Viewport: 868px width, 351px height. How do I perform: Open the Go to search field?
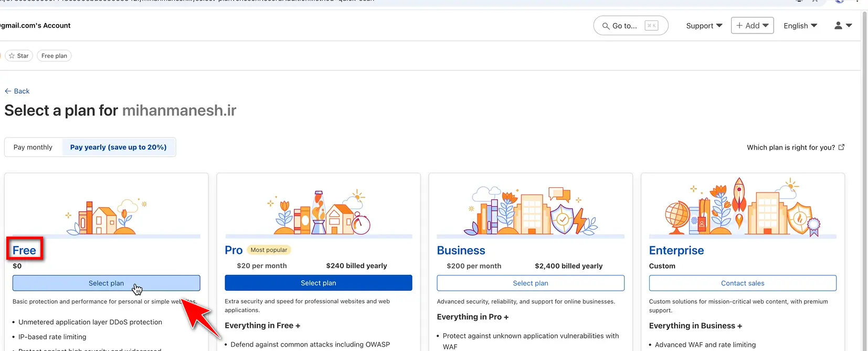pyautogui.click(x=631, y=26)
